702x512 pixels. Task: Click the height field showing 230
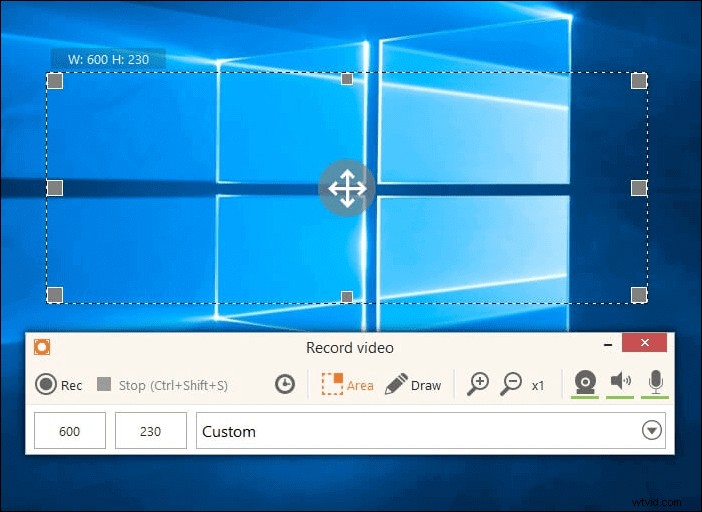(150, 431)
